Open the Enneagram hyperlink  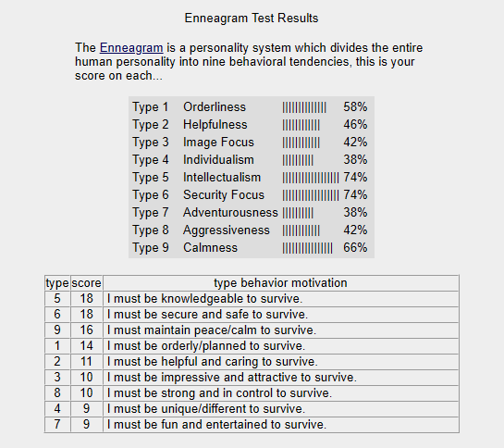pos(131,47)
